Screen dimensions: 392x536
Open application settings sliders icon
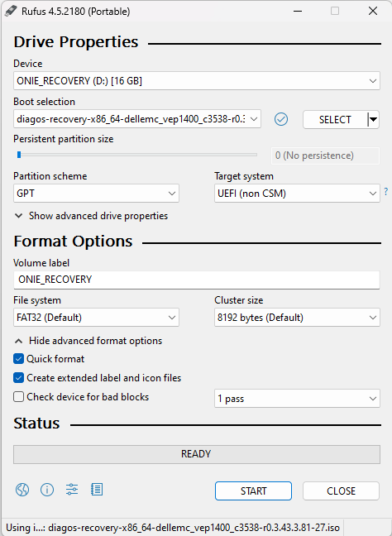pos(72,490)
